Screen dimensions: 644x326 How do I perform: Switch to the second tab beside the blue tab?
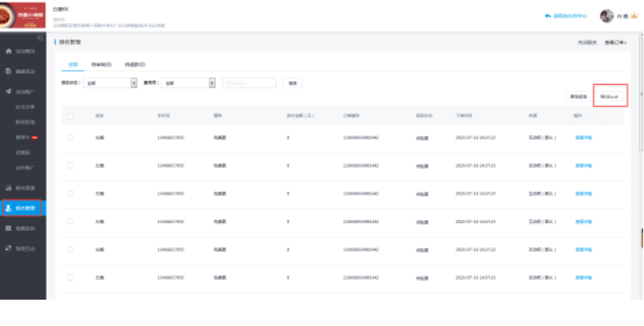pyautogui.click(x=101, y=65)
